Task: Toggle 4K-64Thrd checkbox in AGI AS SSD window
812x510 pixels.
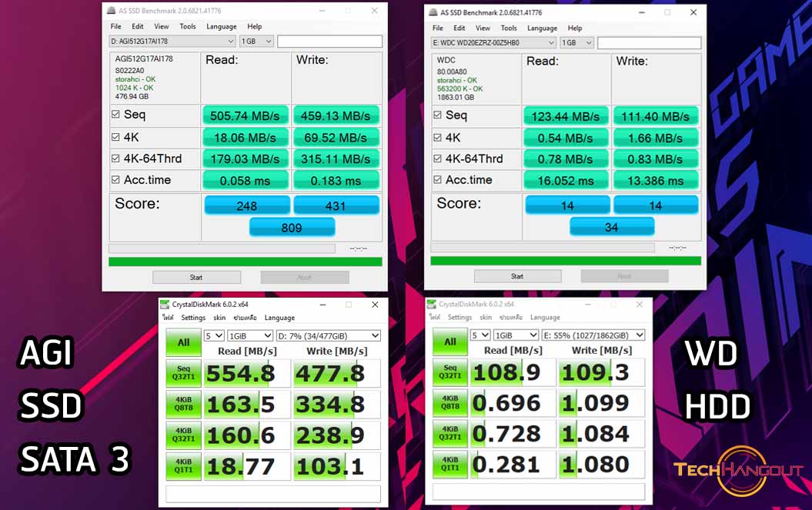Action: [115, 158]
